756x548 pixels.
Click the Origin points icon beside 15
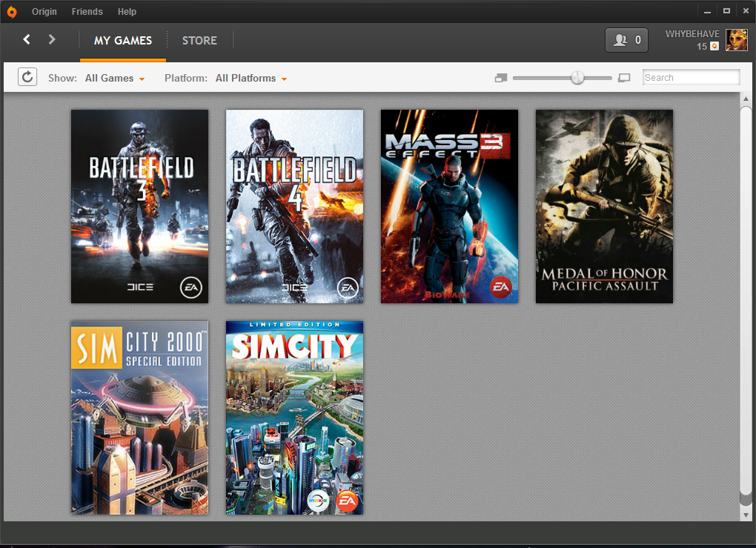point(714,46)
